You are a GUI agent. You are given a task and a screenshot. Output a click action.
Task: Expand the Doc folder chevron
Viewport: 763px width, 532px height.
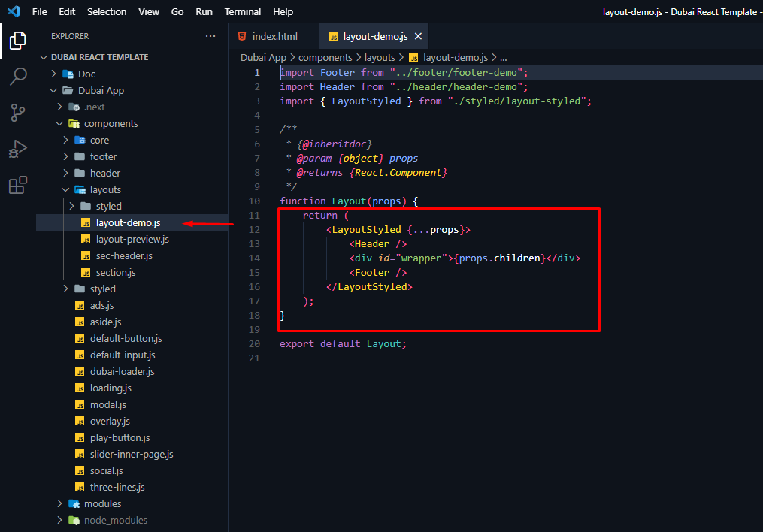click(x=53, y=74)
